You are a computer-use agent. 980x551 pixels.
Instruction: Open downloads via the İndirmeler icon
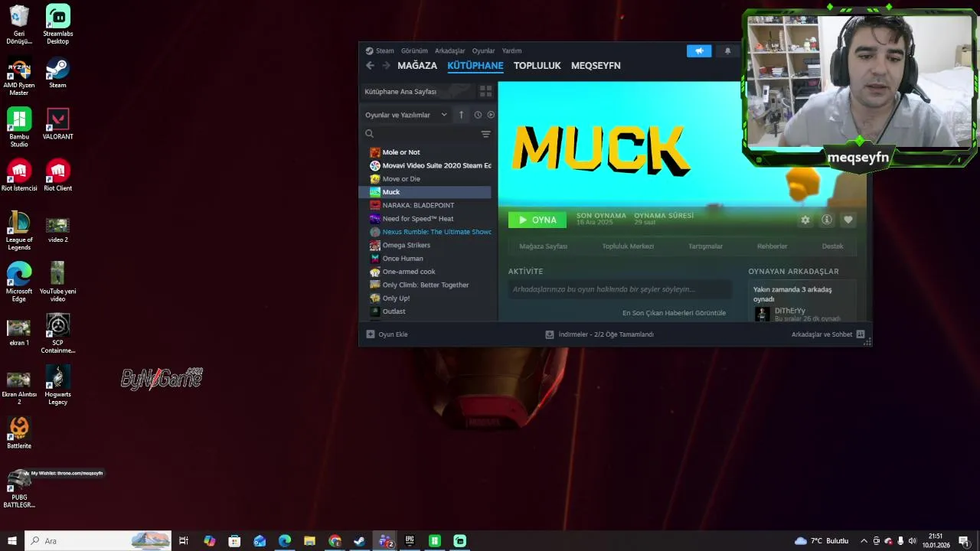click(549, 334)
